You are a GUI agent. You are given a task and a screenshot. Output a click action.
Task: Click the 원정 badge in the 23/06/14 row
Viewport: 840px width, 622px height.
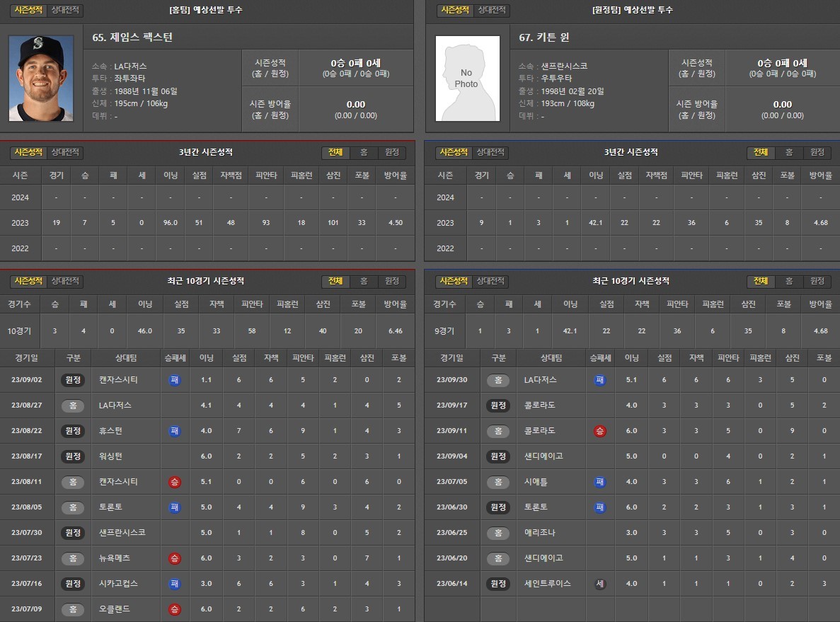coord(498,583)
